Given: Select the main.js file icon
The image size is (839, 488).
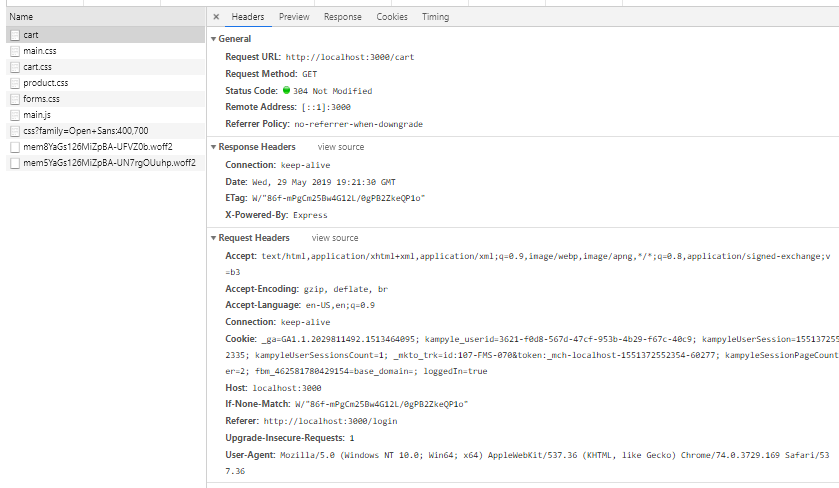Looking at the screenshot, I should click(15, 115).
